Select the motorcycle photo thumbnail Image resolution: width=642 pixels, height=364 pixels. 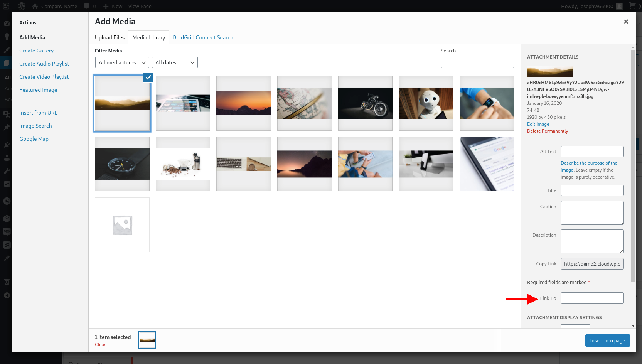pos(365,103)
